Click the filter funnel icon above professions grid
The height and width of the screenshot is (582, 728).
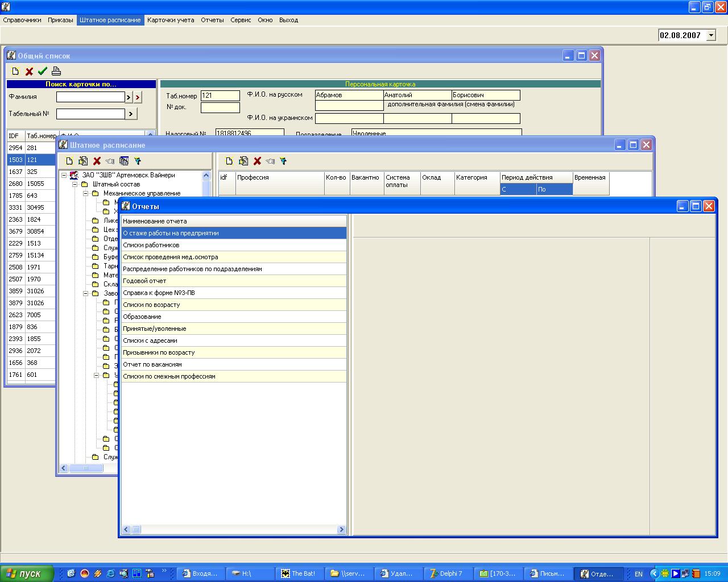click(x=283, y=161)
